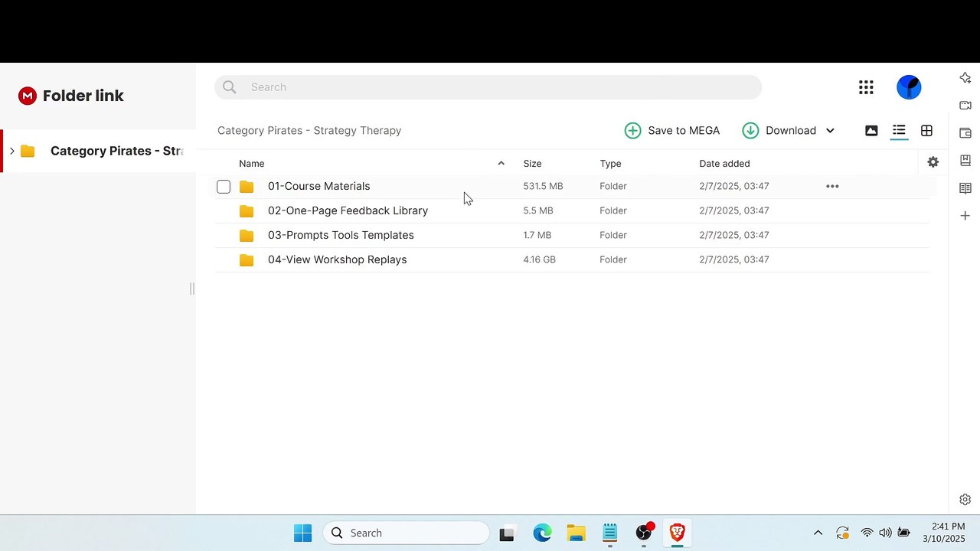This screenshot has height=551, width=980.
Task: Click the 5.5 MB size value
Action: (537, 210)
